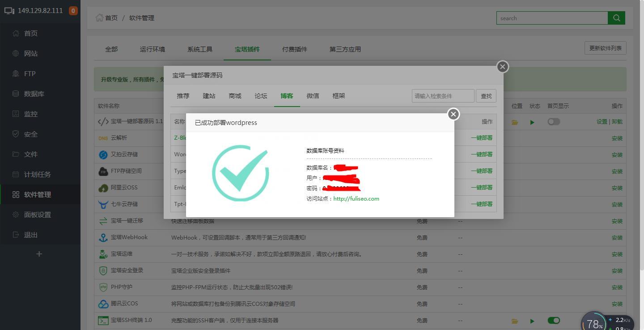This screenshot has width=644, height=330.
Task: Open 计划任务 in sidebar
Action: (x=38, y=174)
